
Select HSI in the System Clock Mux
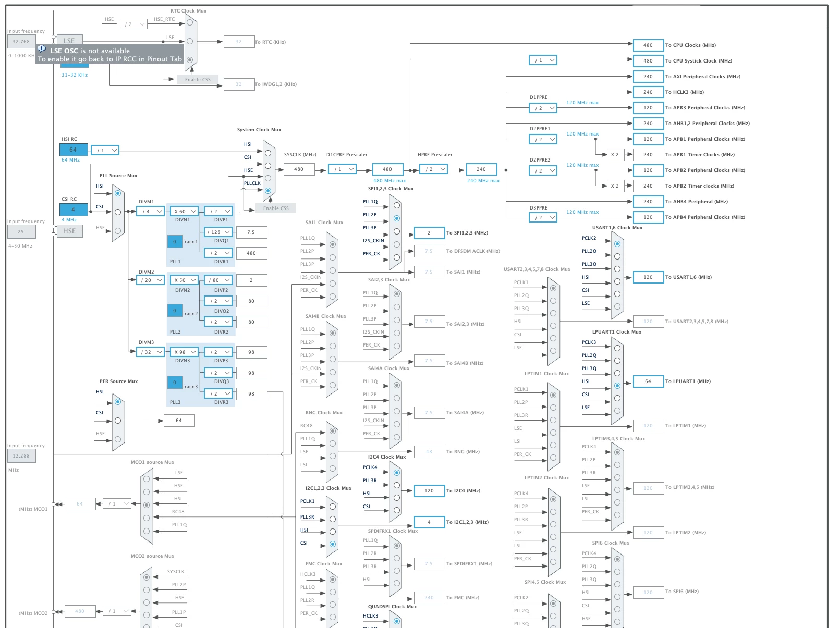268,153
